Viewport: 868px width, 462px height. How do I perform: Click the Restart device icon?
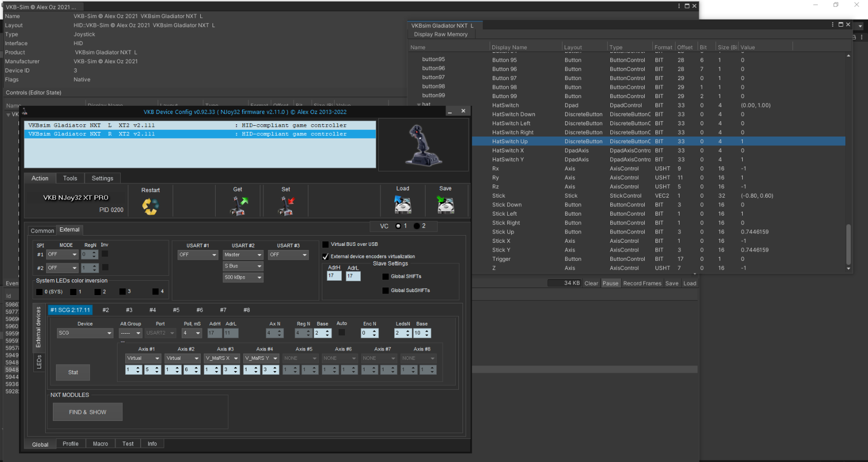click(x=150, y=206)
